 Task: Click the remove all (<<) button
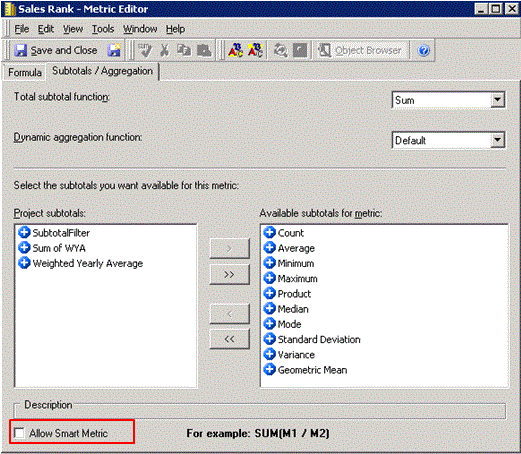229,339
